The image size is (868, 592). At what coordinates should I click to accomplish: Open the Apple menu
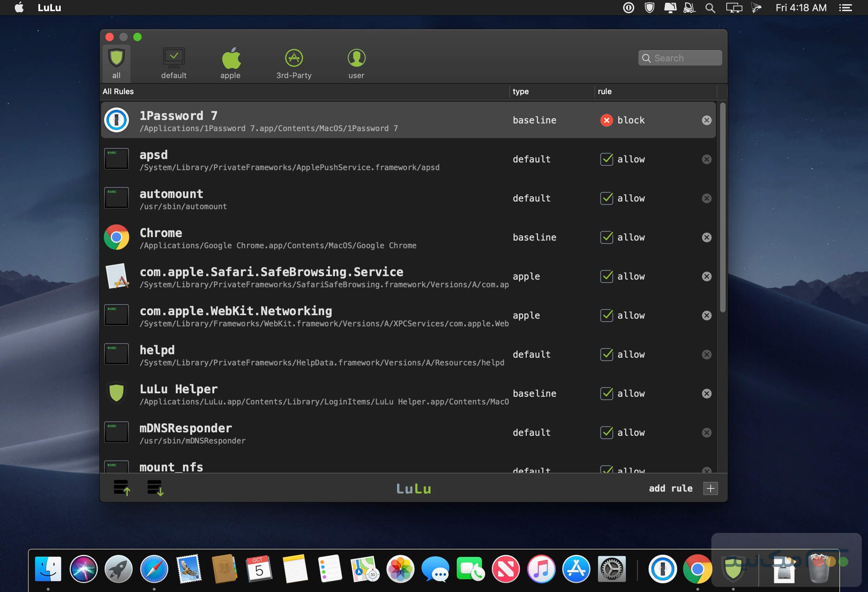(x=19, y=7)
